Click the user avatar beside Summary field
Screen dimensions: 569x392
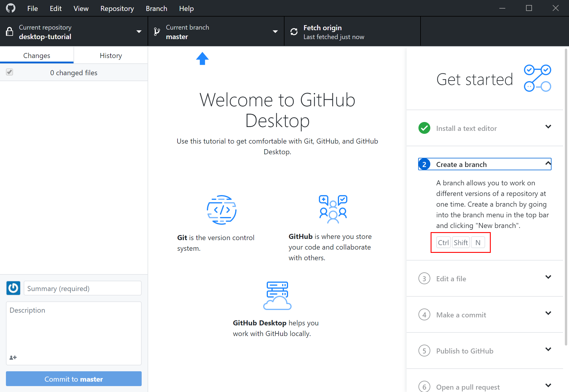pyautogui.click(x=13, y=288)
